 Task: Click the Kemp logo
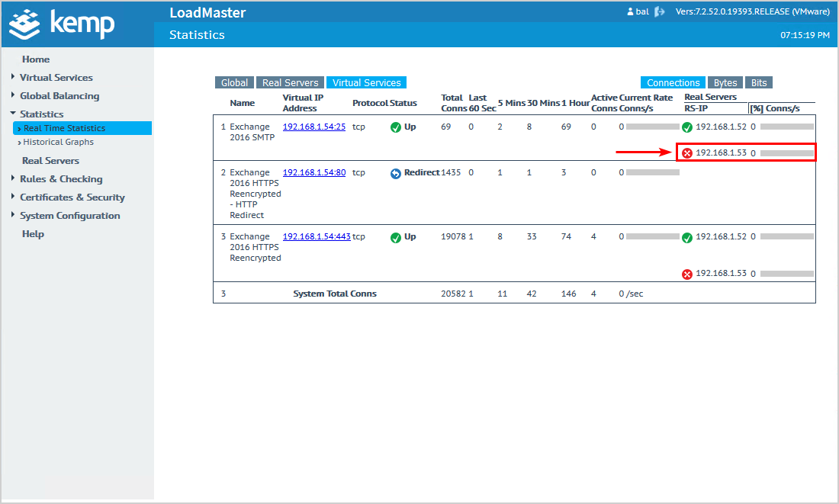click(x=62, y=24)
